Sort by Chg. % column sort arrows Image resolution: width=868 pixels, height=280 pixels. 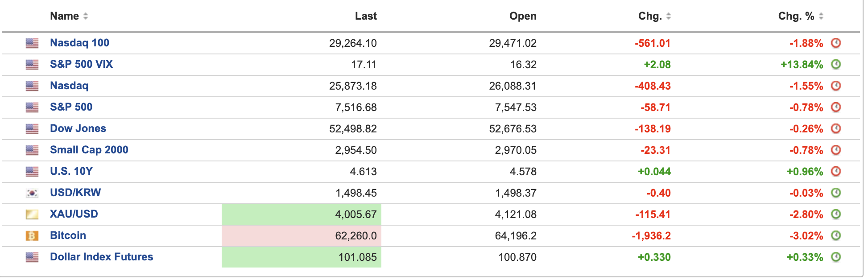coord(821,16)
